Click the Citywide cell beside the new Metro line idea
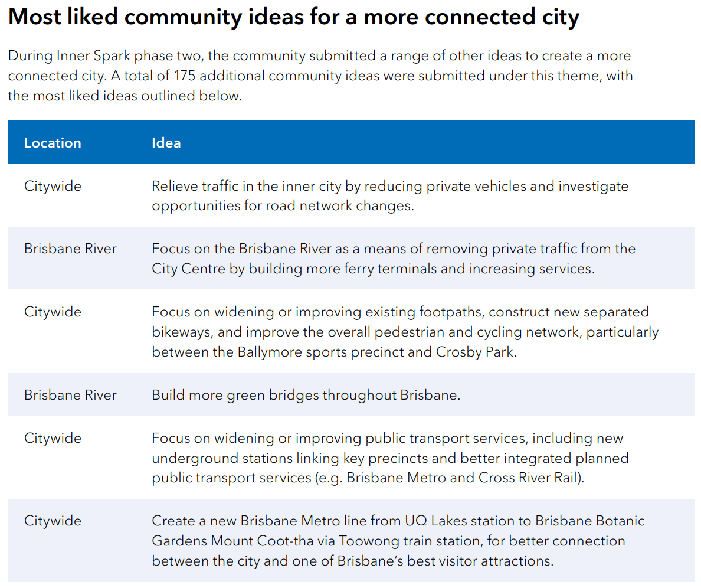Viewport: 701px width, 588px height. [x=53, y=521]
